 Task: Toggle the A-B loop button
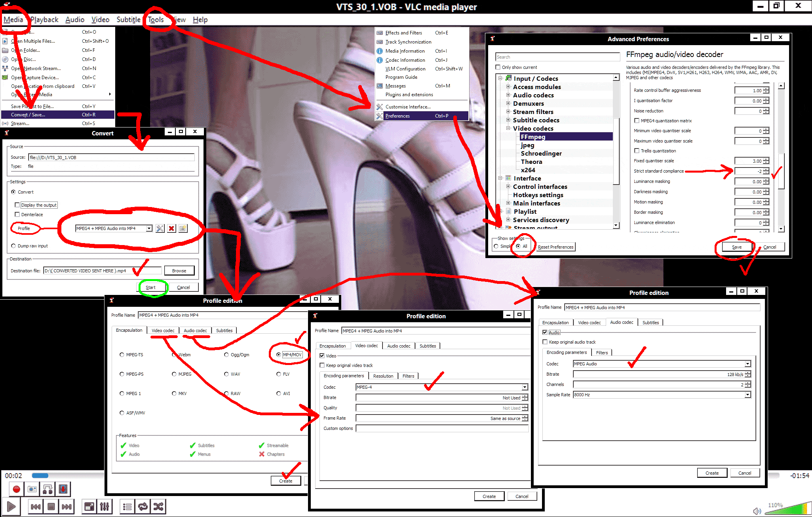pos(48,489)
